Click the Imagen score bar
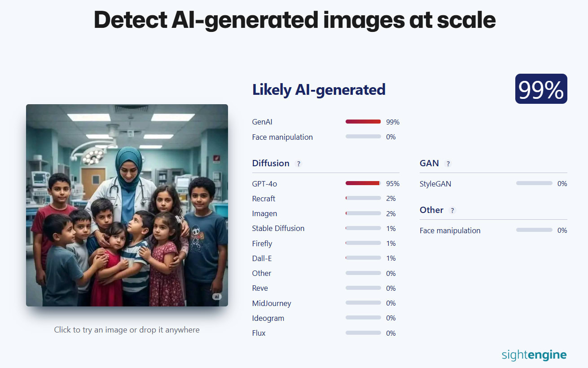Image resolution: width=588 pixels, height=368 pixels. pos(363,213)
